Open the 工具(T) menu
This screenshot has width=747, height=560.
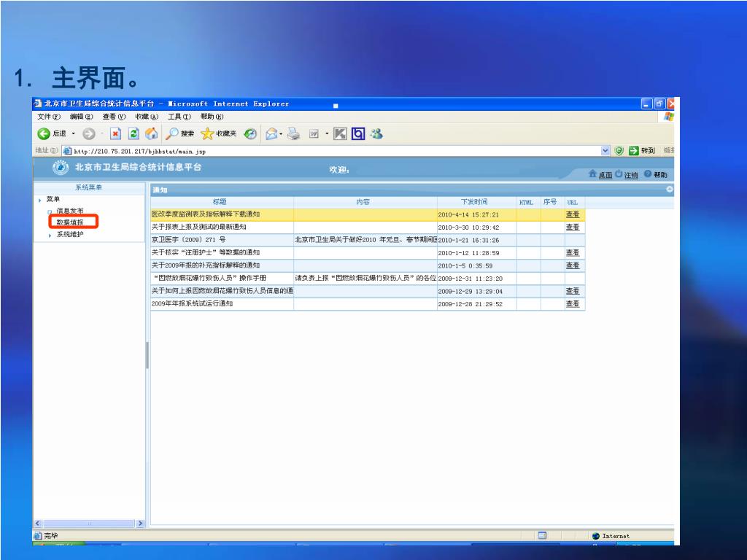[179, 117]
